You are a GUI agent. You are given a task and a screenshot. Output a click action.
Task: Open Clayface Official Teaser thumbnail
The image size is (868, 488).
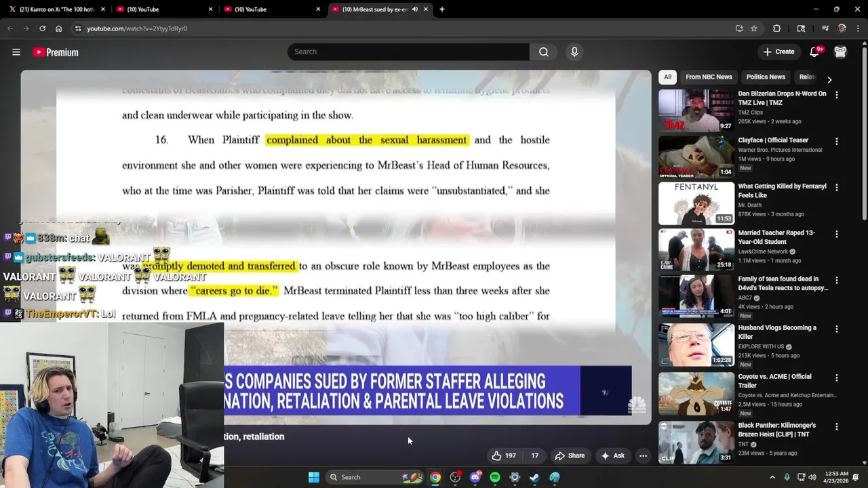696,157
